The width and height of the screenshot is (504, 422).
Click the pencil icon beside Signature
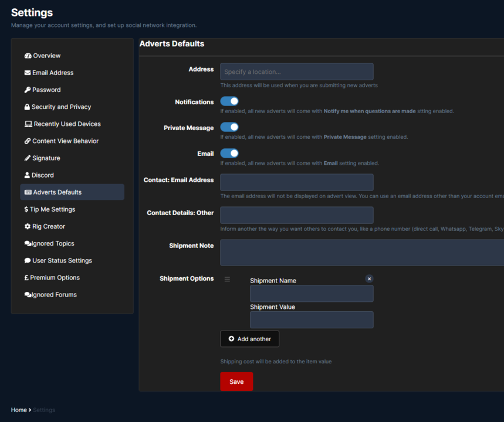[28, 158]
